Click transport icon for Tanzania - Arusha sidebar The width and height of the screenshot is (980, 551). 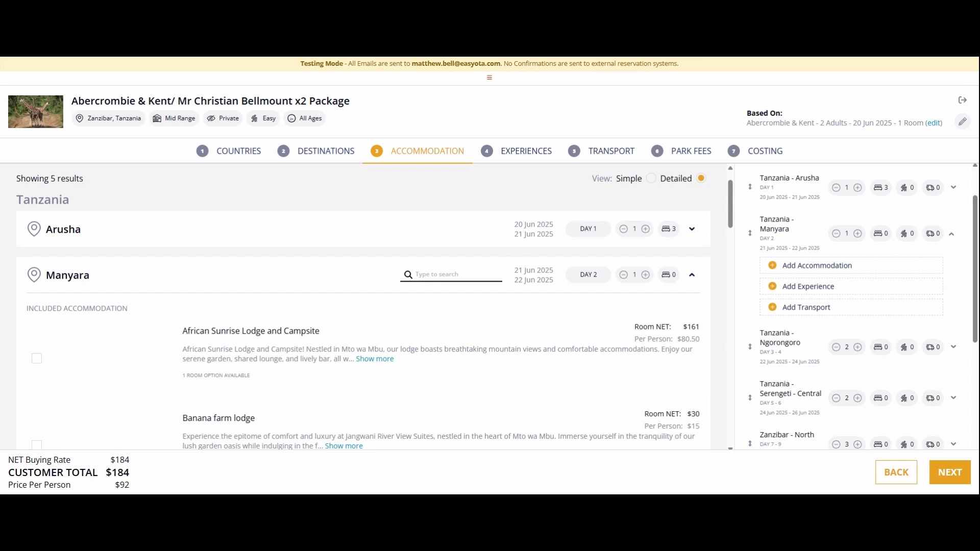point(933,188)
